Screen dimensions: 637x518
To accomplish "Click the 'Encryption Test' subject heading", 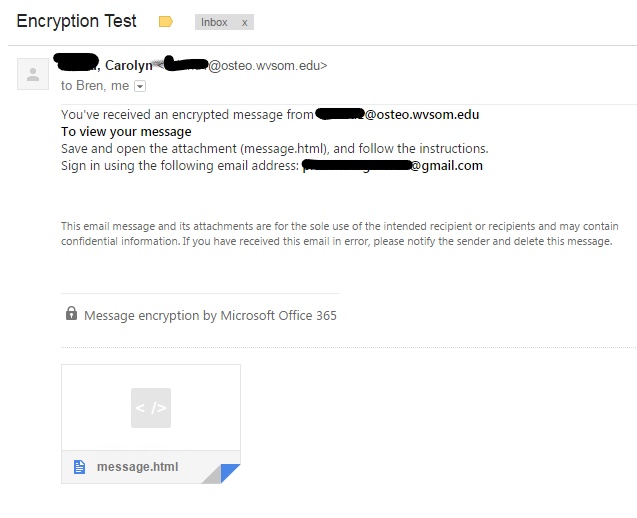I will click(x=76, y=21).
